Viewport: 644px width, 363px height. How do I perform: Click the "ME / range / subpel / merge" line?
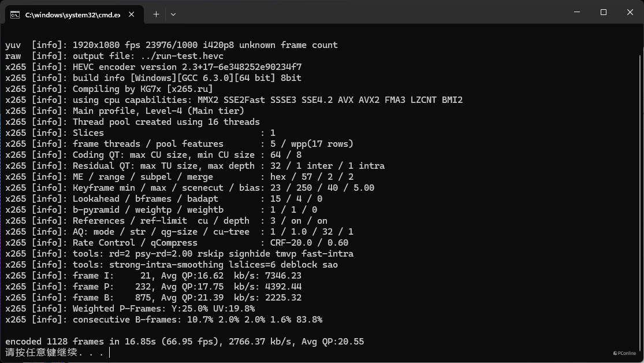(179, 177)
